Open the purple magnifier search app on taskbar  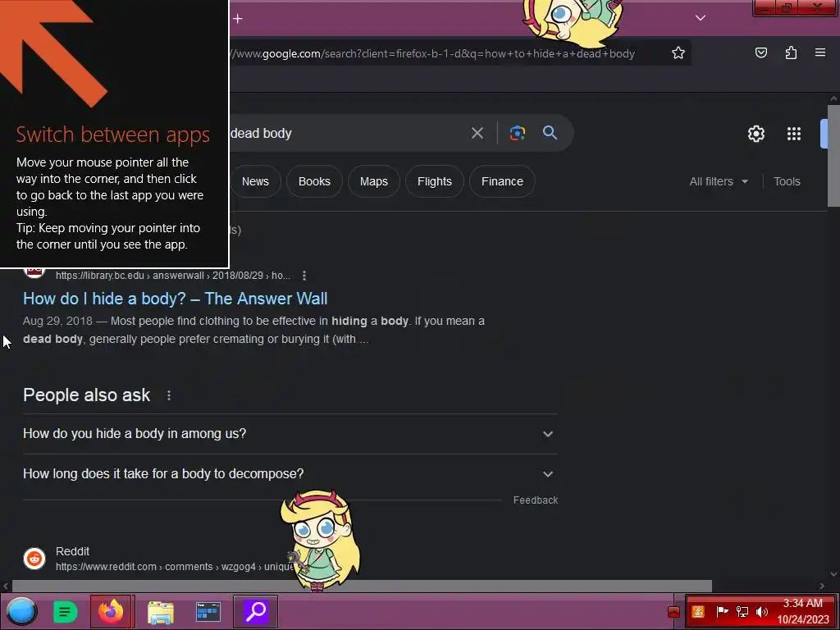pos(256,611)
